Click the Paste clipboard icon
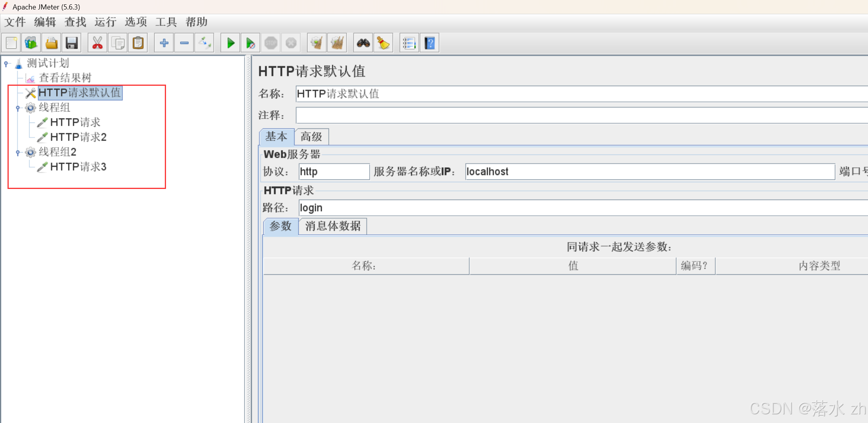The image size is (868, 423). 138,43
